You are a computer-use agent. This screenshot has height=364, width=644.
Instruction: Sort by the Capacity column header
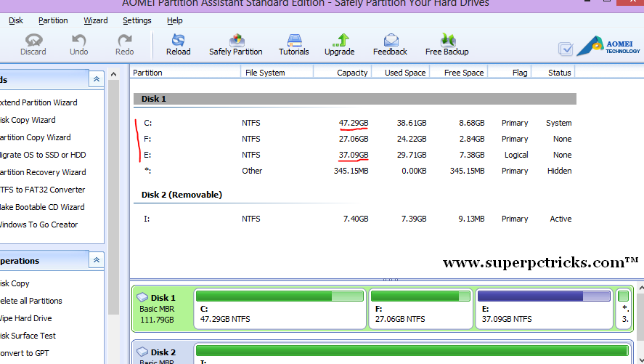click(343, 73)
